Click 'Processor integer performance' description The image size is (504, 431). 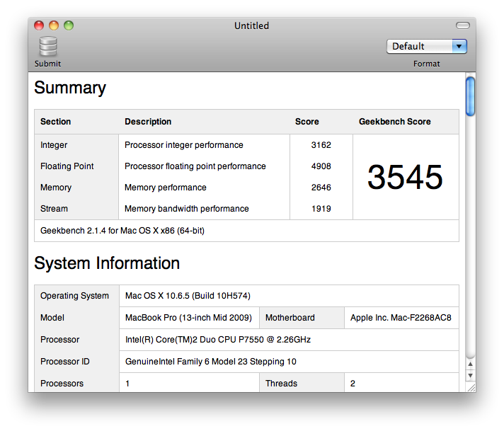pos(184,145)
